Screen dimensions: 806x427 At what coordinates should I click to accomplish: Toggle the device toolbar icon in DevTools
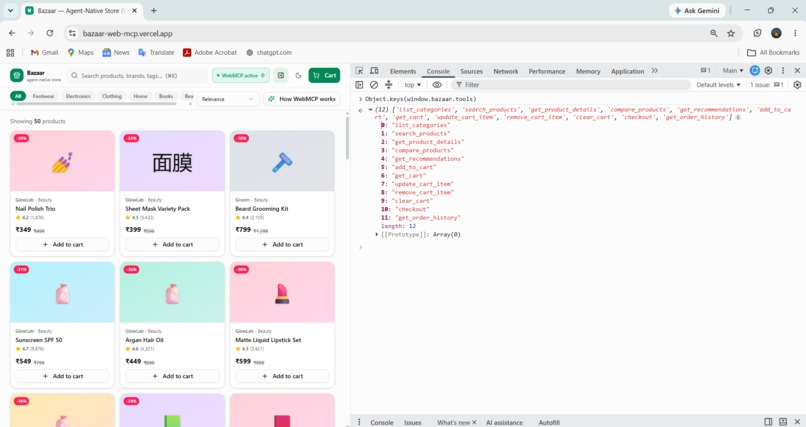374,71
